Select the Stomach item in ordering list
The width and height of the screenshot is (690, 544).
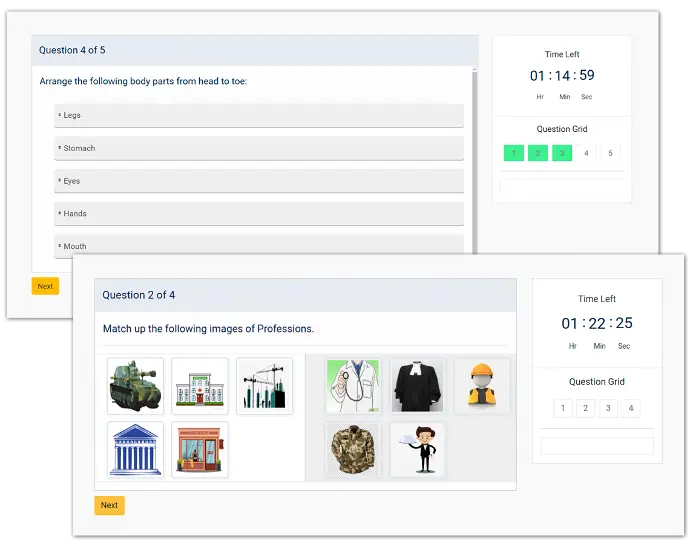259,148
